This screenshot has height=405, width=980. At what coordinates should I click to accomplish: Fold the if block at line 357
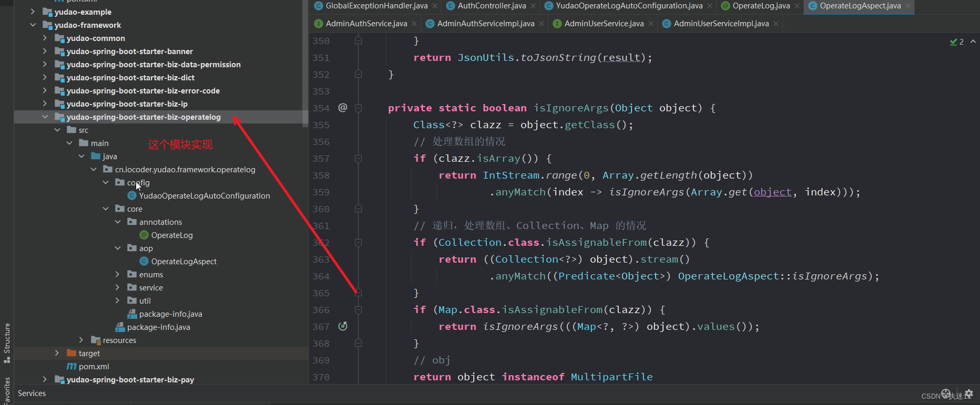point(358,159)
